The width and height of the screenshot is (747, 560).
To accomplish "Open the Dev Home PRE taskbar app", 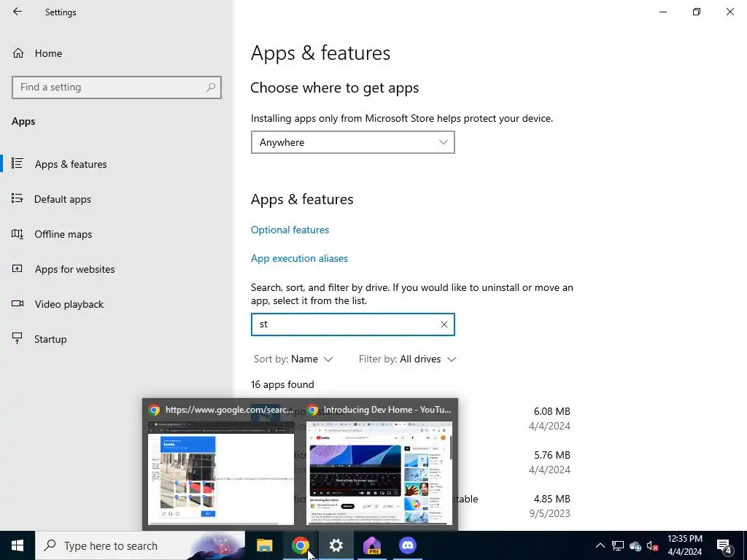I will click(x=371, y=545).
